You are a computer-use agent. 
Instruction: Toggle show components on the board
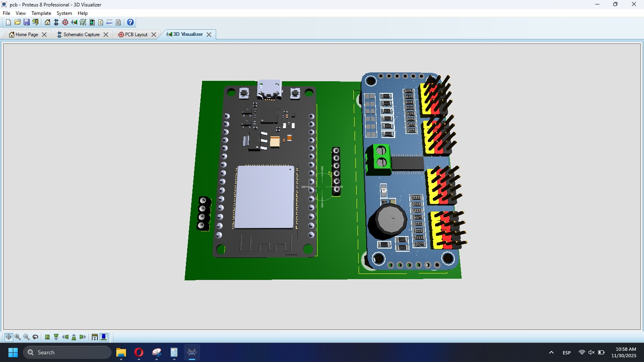[104, 337]
